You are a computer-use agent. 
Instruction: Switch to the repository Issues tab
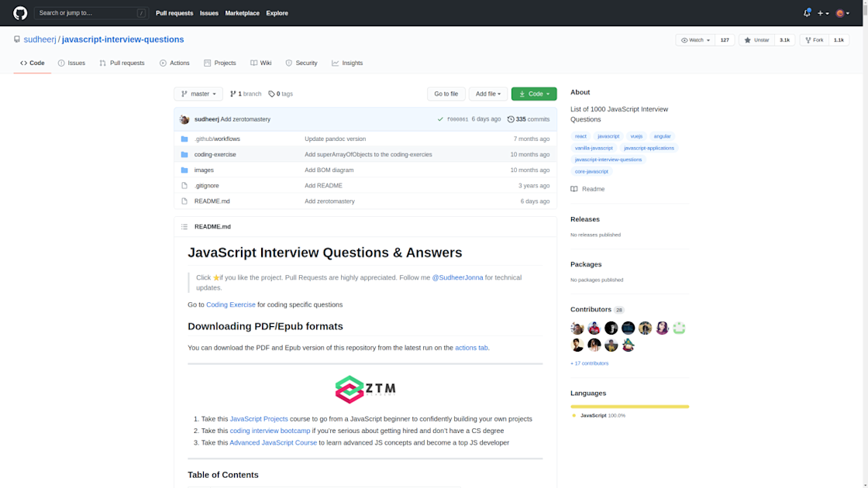(x=71, y=63)
